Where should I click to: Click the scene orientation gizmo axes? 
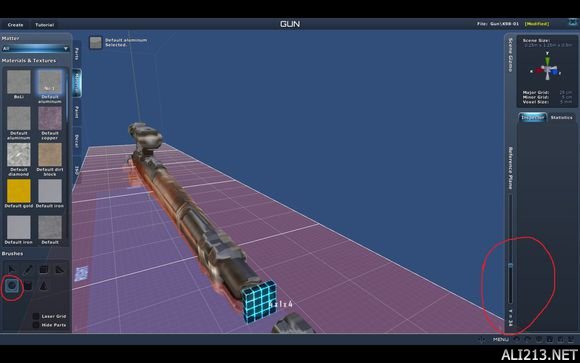[x=547, y=68]
